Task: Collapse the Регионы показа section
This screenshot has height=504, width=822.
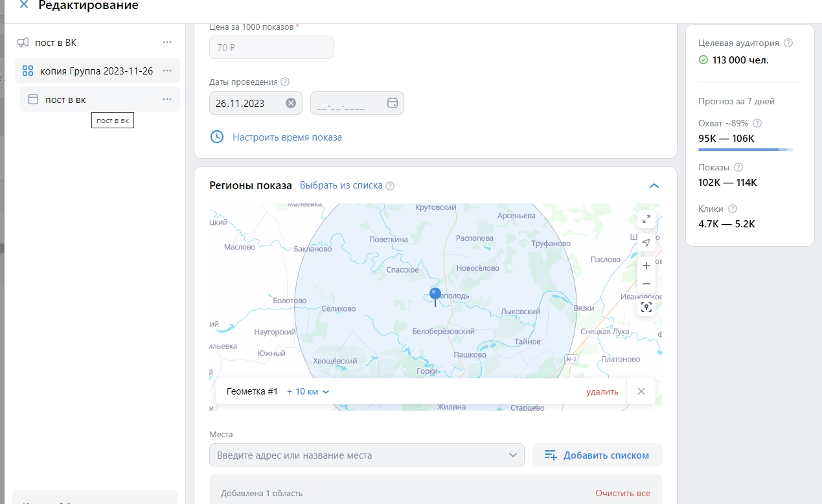Action: pyautogui.click(x=654, y=186)
